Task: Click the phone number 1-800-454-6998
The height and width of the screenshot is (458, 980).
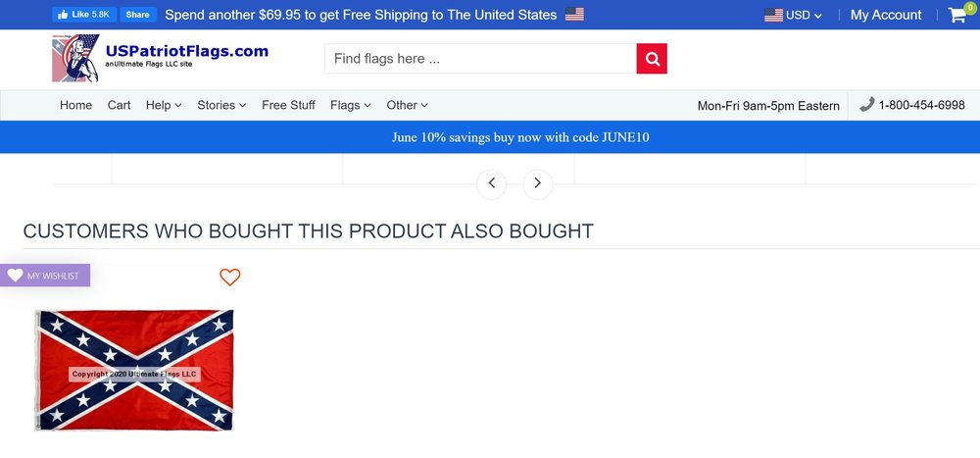Action: 921,105
